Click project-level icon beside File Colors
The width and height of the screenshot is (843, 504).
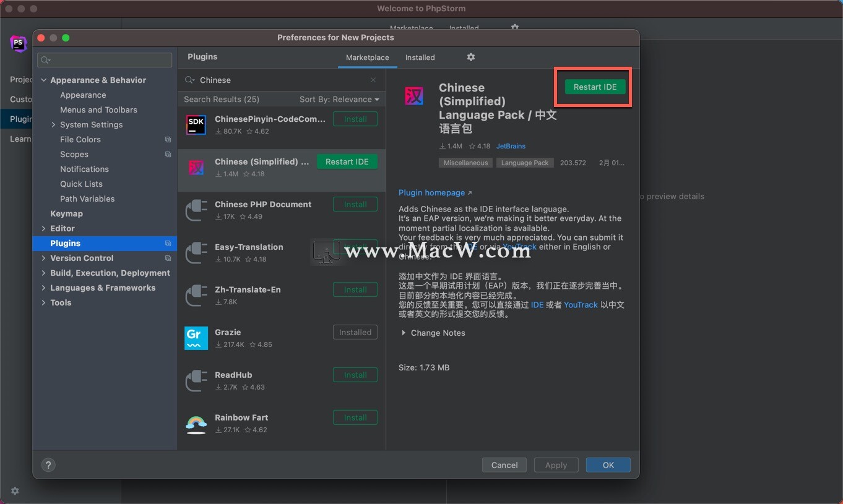[168, 140]
